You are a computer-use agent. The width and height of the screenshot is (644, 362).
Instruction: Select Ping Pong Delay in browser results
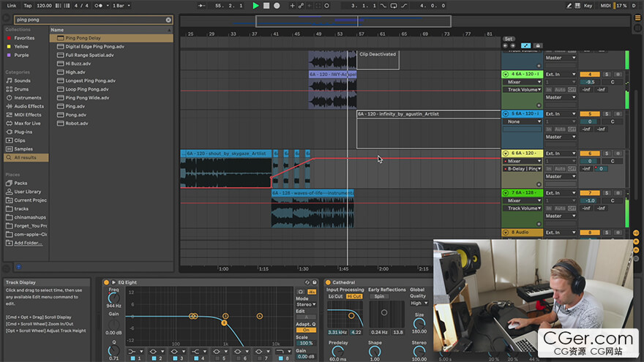tap(82, 37)
